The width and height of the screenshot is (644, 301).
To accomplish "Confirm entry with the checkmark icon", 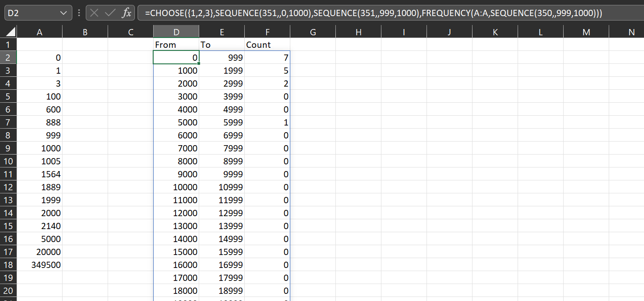I will click(x=110, y=13).
